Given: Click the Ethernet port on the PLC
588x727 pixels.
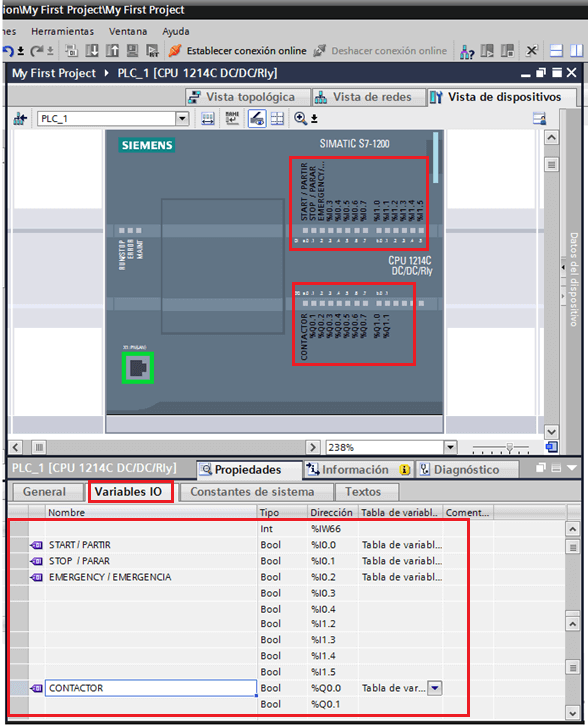Looking at the screenshot, I should (x=138, y=368).
